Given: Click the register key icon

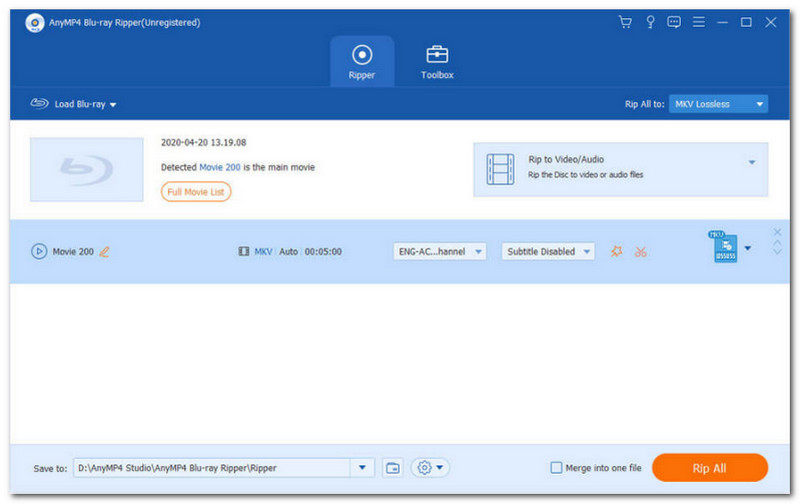Looking at the screenshot, I should pos(650,22).
